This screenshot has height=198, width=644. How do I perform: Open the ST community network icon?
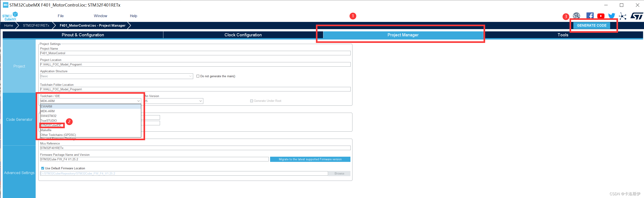(623, 16)
